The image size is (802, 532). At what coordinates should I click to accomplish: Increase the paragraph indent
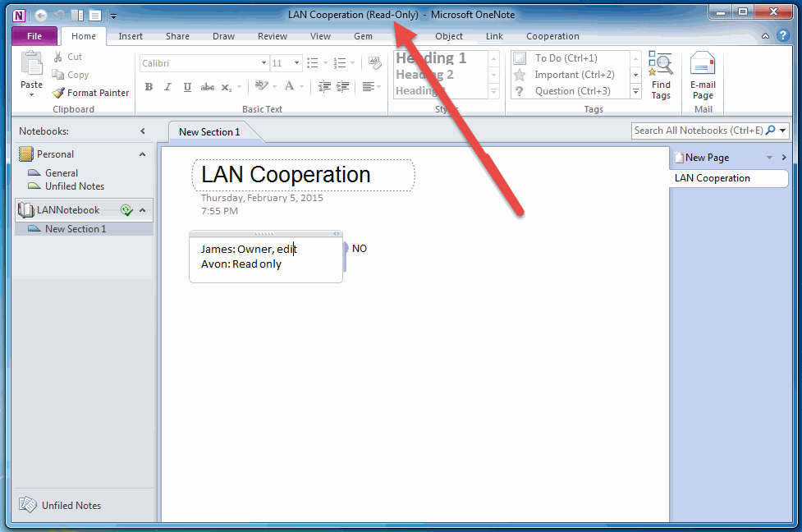pyautogui.click(x=342, y=86)
